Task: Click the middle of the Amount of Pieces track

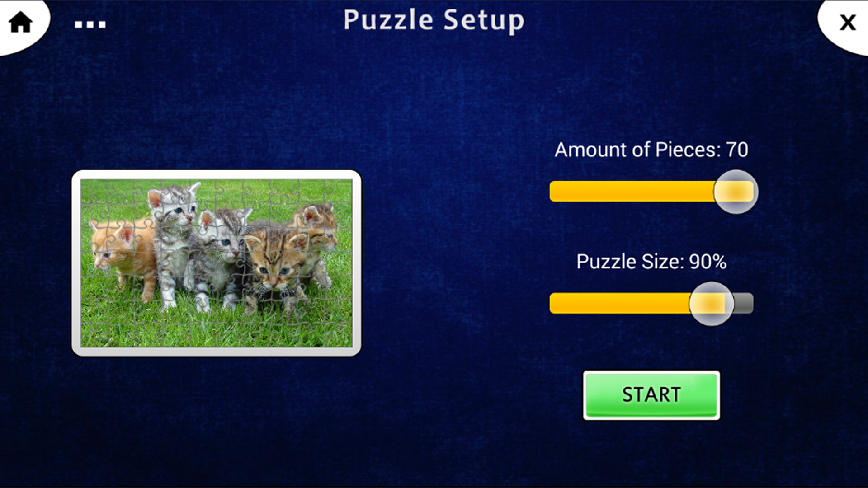Action: [651, 192]
